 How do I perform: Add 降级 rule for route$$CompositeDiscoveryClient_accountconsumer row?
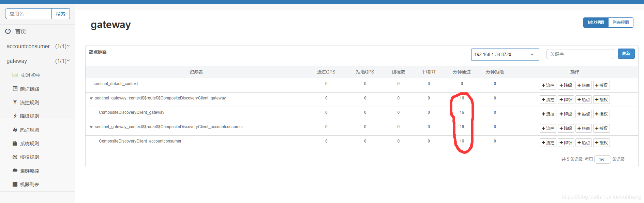[x=566, y=128]
